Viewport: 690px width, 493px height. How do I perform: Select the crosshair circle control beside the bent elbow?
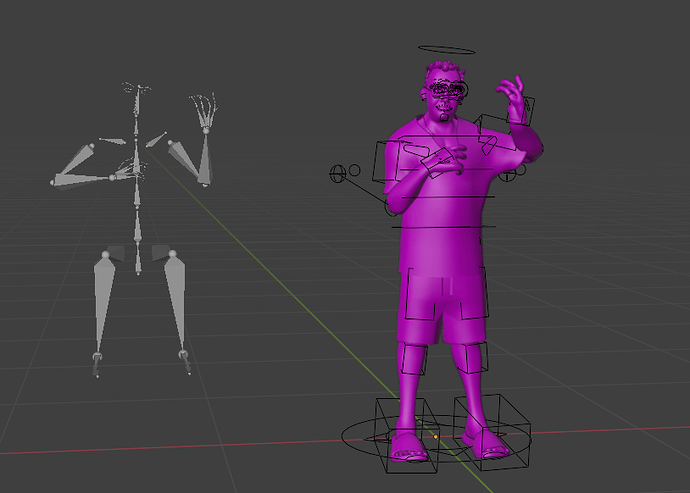[338, 173]
